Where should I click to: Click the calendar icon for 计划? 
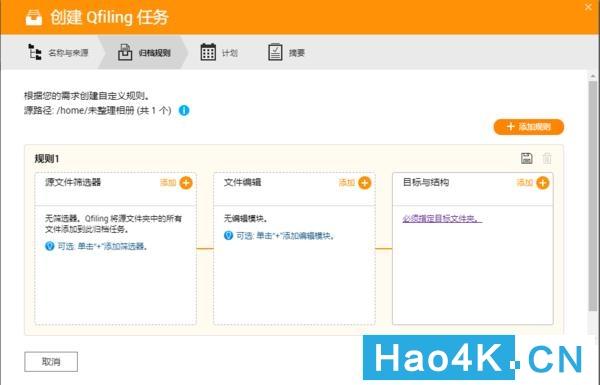(208, 52)
